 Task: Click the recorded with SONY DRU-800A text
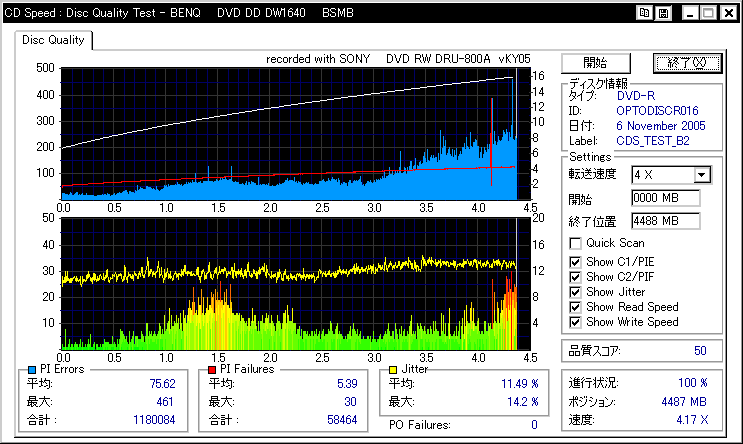[x=398, y=59]
